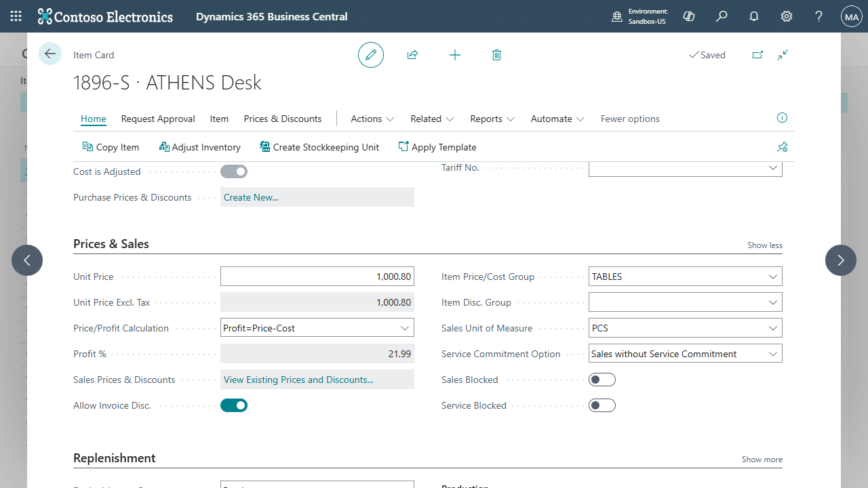Click the Saved status indicator

pyautogui.click(x=707, y=55)
